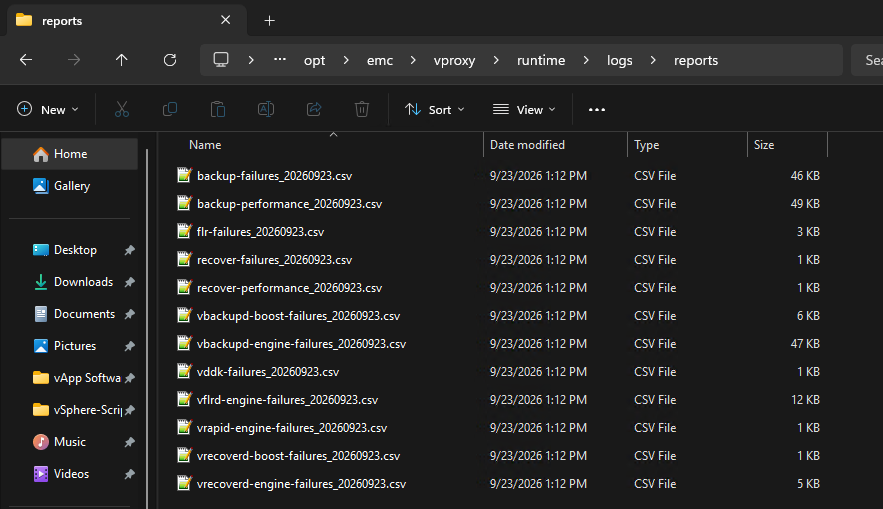
Task: Navigate to opt in breadcrumb
Action: coord(314,60)
